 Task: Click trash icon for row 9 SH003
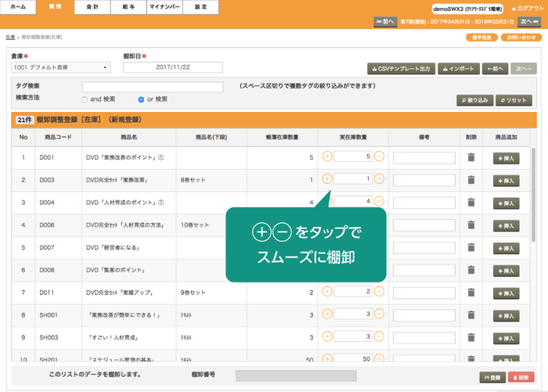pos(470,337)
